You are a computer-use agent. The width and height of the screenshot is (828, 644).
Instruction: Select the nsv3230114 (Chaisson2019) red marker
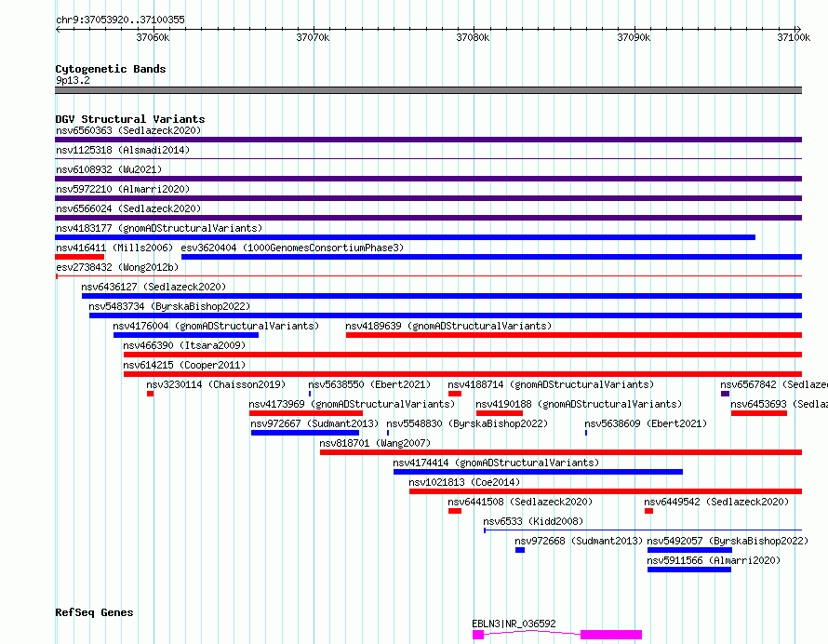point(151,394)
